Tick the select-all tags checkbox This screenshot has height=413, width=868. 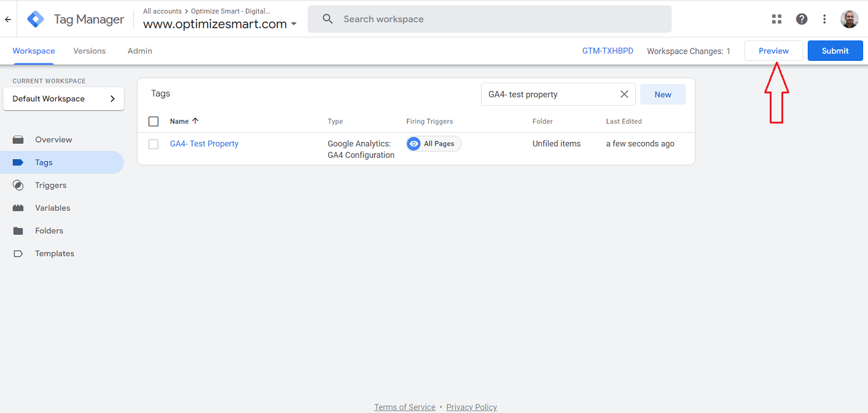pyautogui.click(x=154, y=121)
